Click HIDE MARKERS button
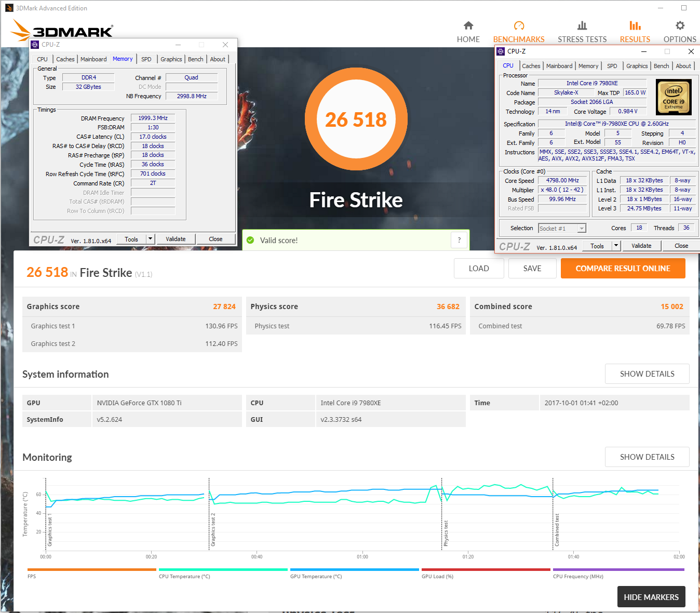 (651, 597)
